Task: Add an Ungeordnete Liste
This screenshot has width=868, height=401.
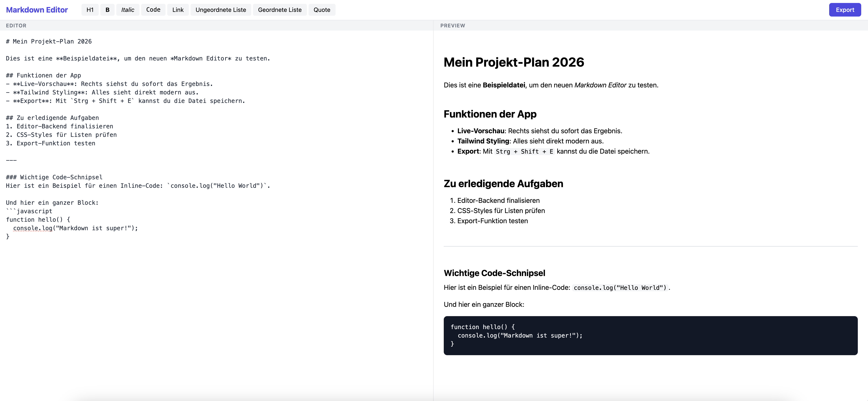Action: point(221,10)
